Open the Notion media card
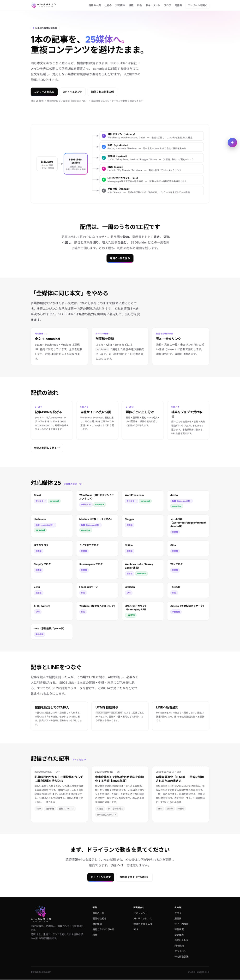240x980 pixels. click(143, 548)
